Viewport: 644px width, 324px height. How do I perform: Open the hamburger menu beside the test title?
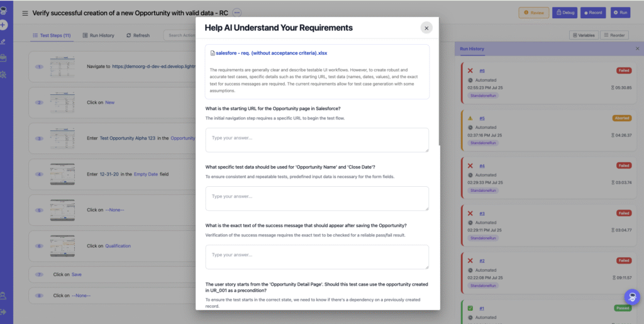pos(25,13)
